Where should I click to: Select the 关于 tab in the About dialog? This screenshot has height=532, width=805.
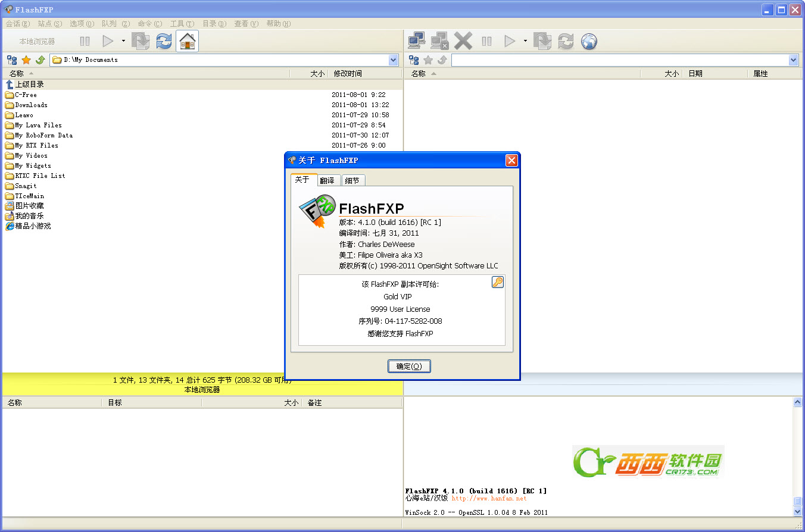(x=304, y=179)
